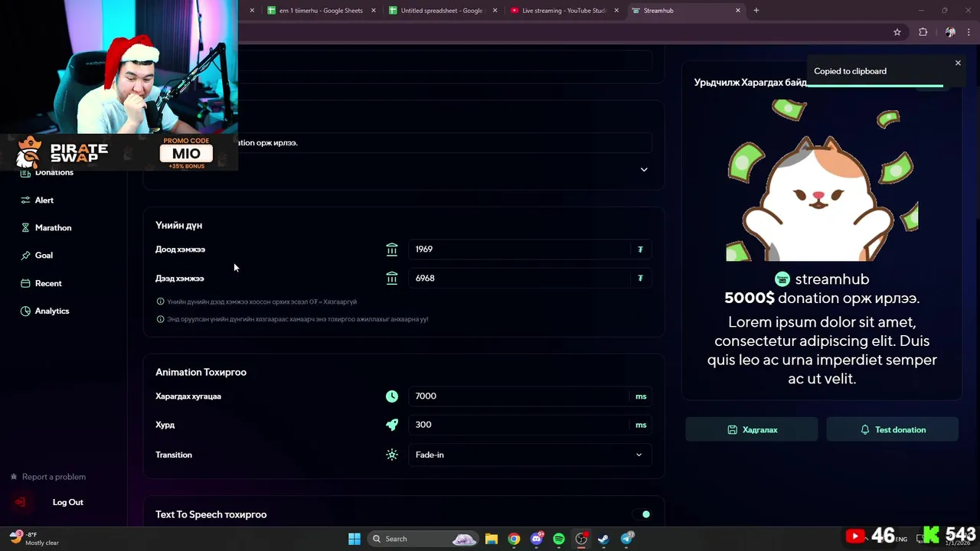Click the Goal rocket icon
The height and width of the screenshot is (551, 980).
(x=25, y=255)
